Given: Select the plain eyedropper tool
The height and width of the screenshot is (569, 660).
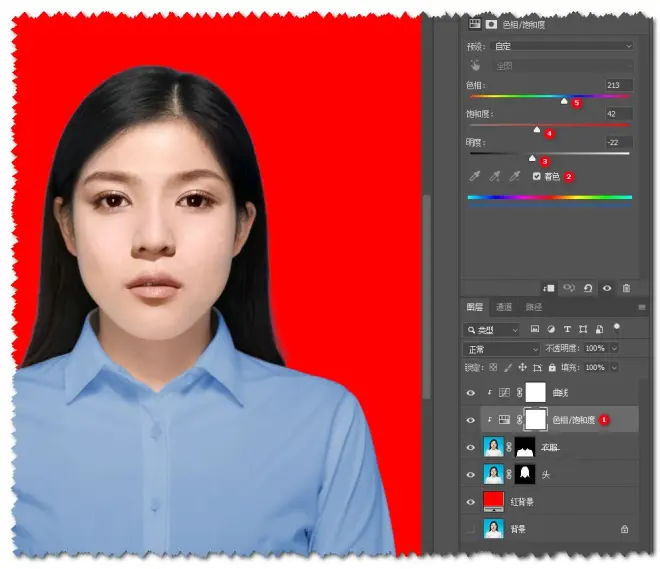Looking at the screenshot, I should [x=475, y=176].
